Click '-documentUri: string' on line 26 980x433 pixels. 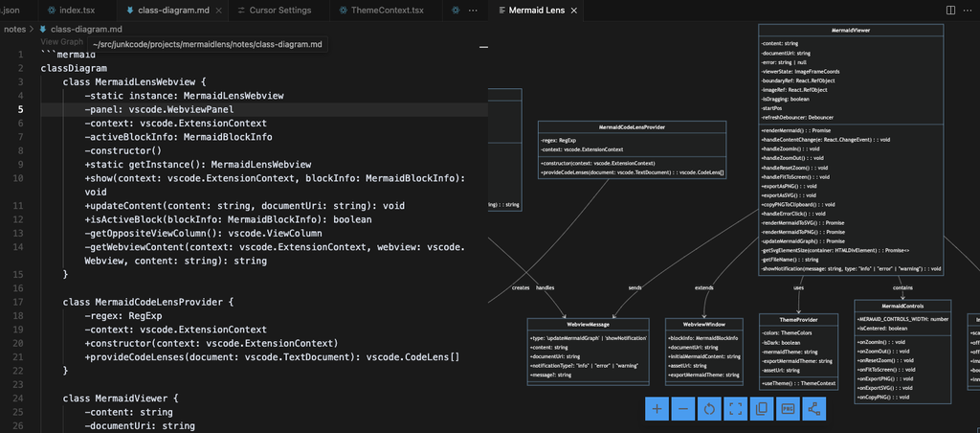[140, 425]
